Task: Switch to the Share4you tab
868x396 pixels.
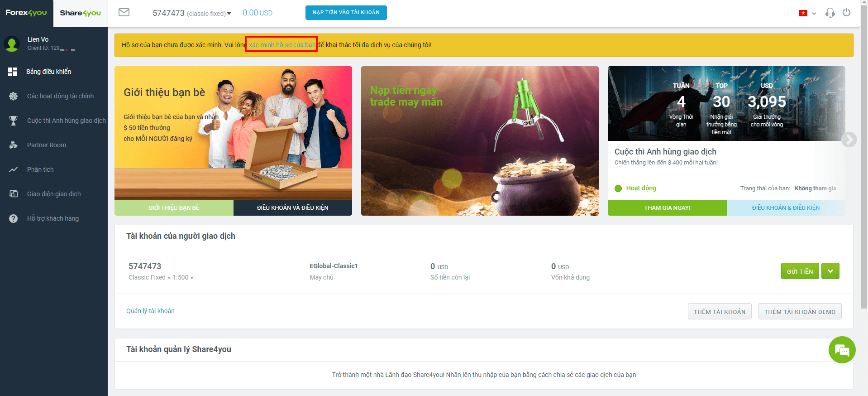Action: 81,13
